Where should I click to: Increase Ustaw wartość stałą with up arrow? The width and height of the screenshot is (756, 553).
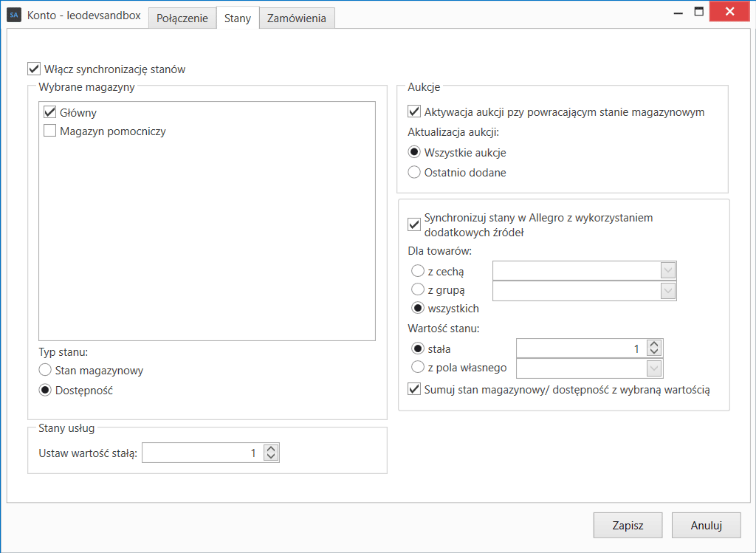[x=271, y=449]
